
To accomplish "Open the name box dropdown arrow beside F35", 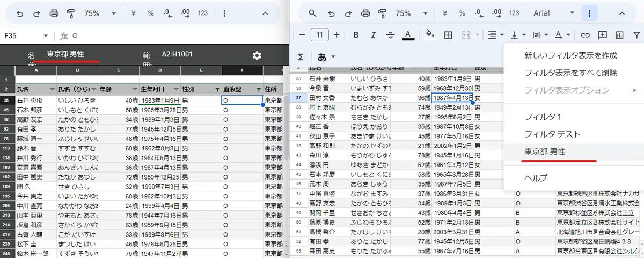I will [x=46, y=35].
